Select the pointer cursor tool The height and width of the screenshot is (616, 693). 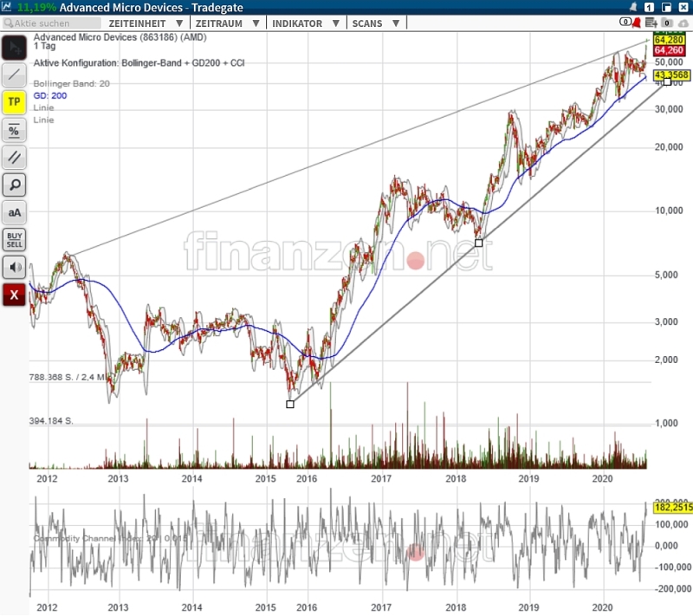pos(14,48)
